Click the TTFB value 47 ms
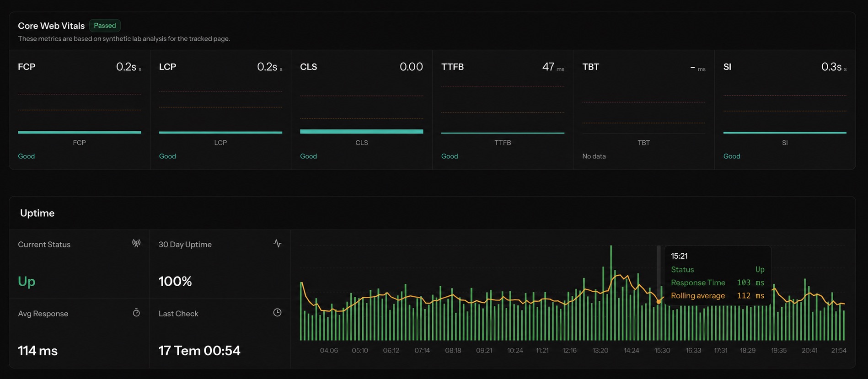 (553, 67)
